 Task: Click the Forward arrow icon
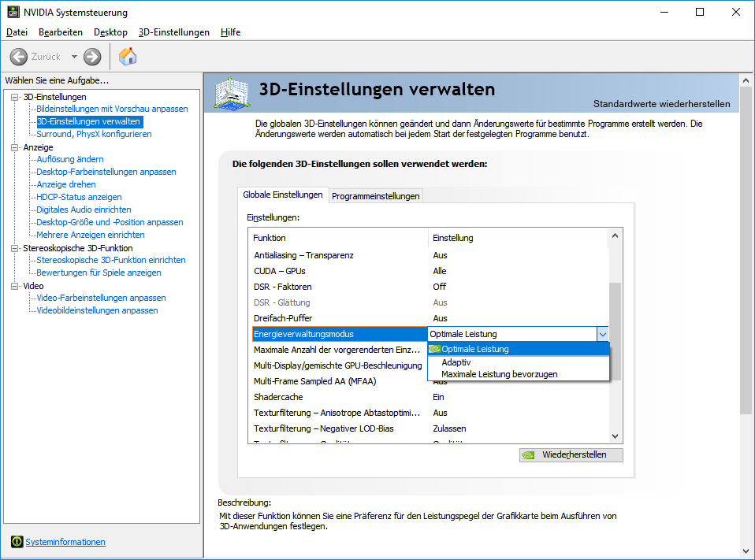click(x=92, y=57)
